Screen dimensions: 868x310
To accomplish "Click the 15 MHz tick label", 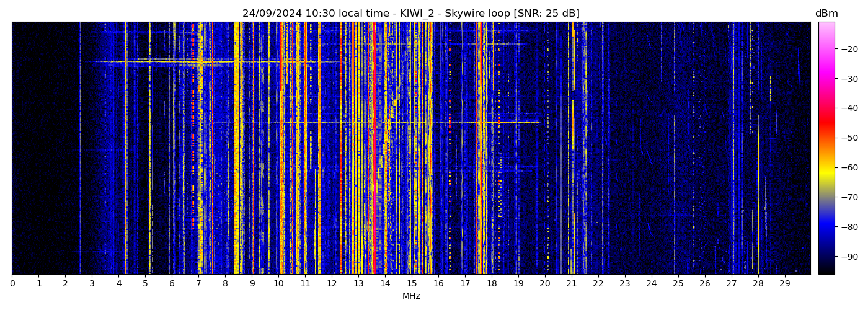I will [412, 284].
